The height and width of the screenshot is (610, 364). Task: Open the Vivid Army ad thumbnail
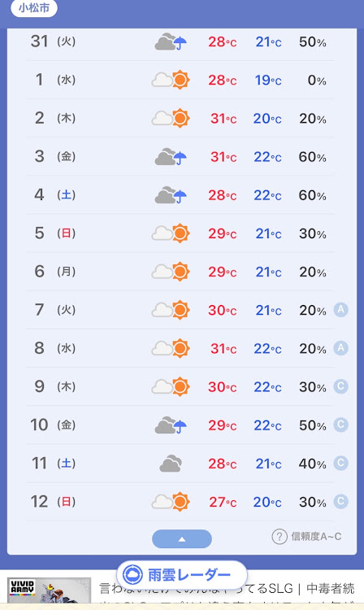coord(49,590)
